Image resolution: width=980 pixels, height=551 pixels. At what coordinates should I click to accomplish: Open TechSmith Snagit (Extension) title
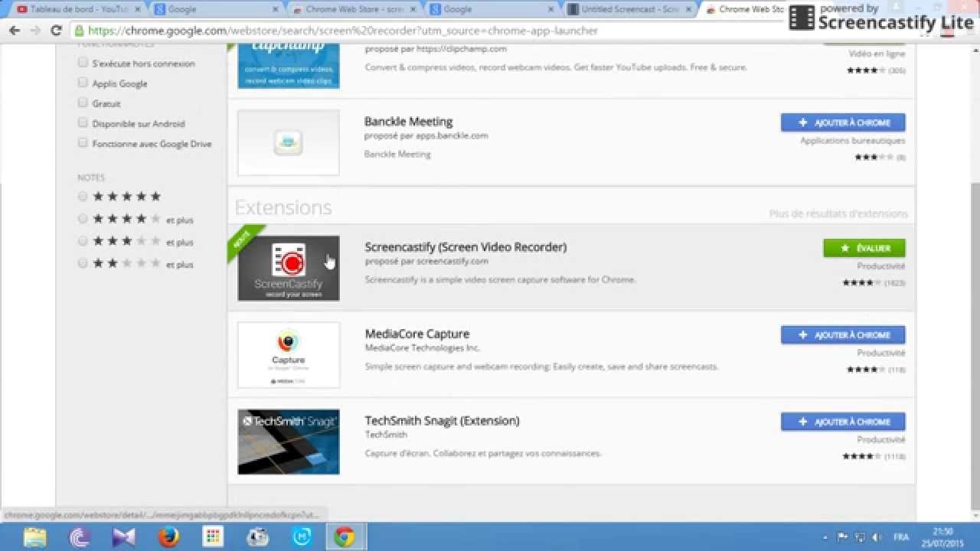click(442, 421)
